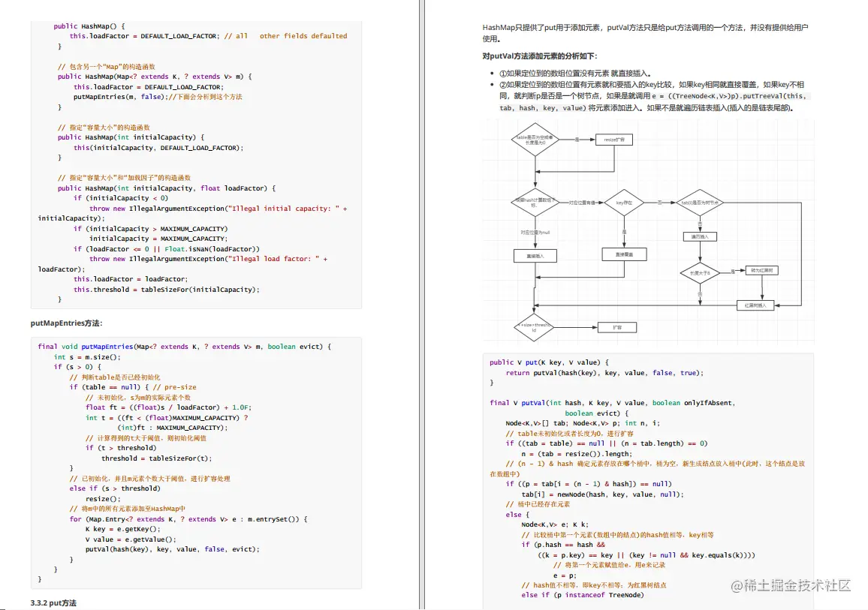Click the "红黑树插入" box in the flowchart
Screen dimensions: 868x610
(755, 305)
